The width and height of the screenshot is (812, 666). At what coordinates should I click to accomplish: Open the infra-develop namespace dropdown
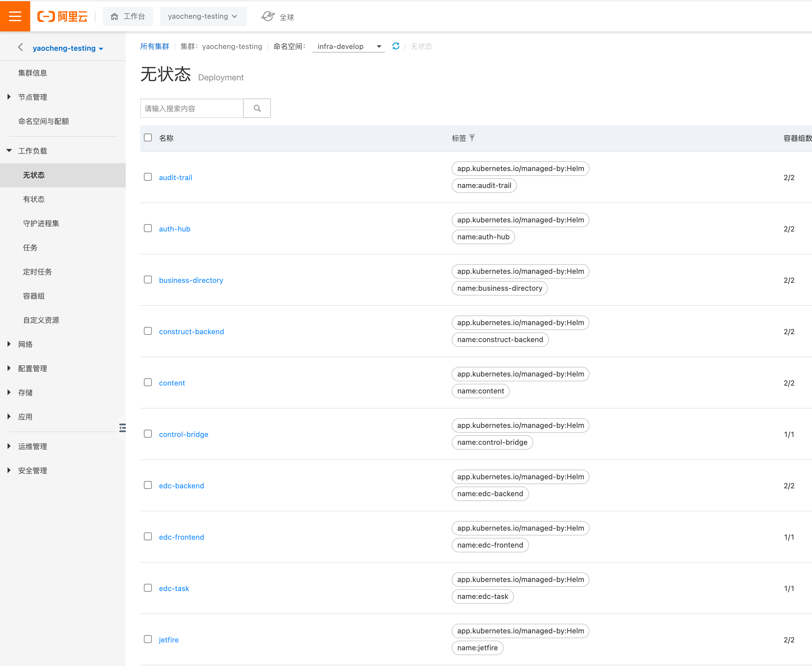click(x=348, y=47)
